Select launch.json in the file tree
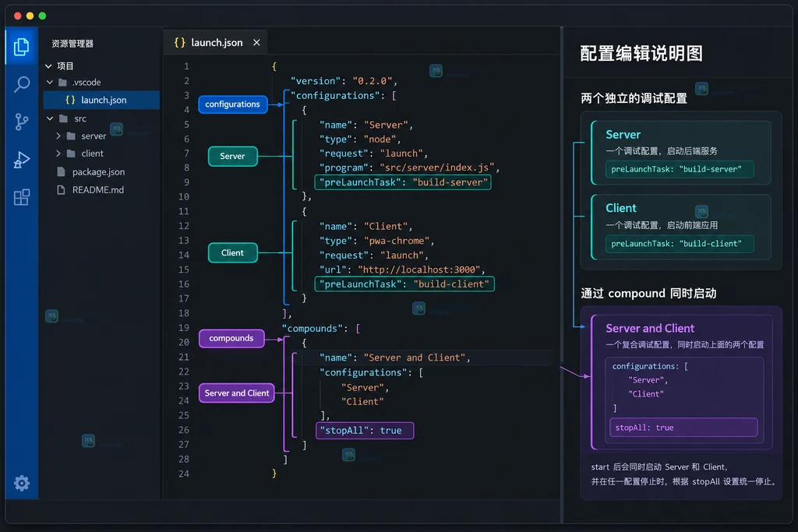798x532 pixels. [102, 100]
